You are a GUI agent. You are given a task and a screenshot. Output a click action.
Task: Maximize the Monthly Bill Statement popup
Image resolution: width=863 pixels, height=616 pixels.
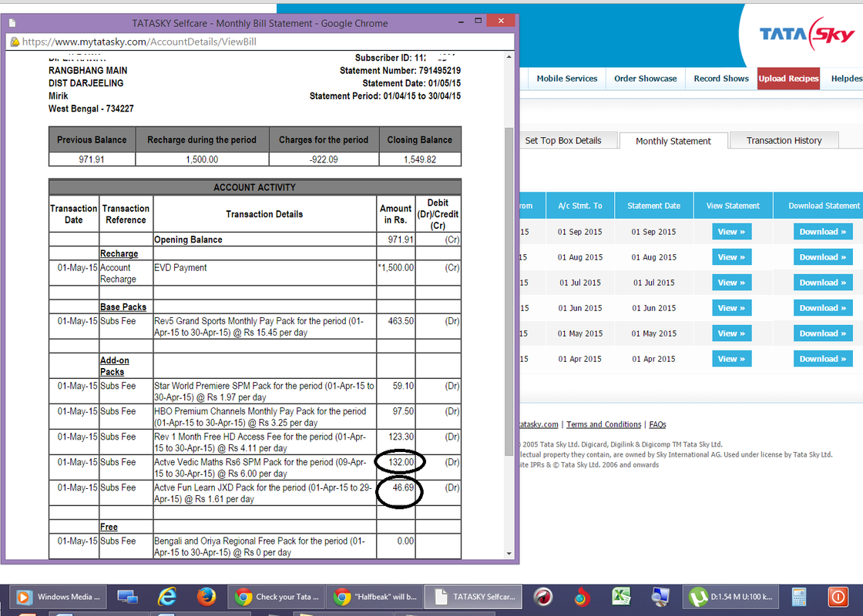pyautogui.click(x=479, y=21)
